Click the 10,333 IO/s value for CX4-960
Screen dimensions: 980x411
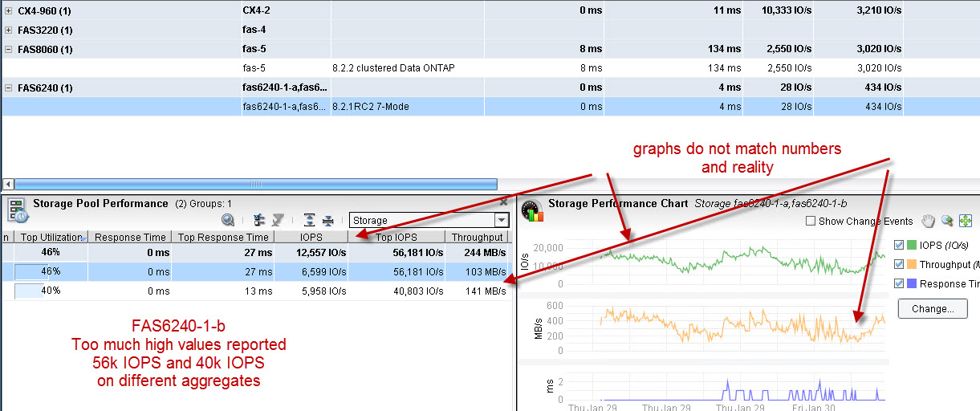coord(787,10)
